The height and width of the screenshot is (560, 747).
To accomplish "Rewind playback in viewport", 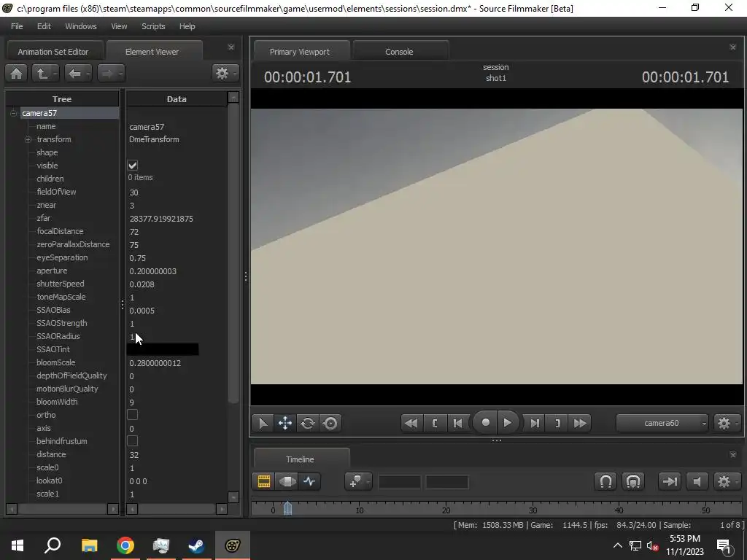I will tap(411, 423).
